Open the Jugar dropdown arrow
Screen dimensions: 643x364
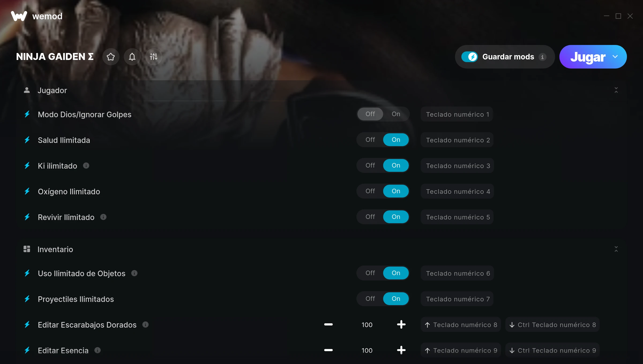[x=615, y=57]
